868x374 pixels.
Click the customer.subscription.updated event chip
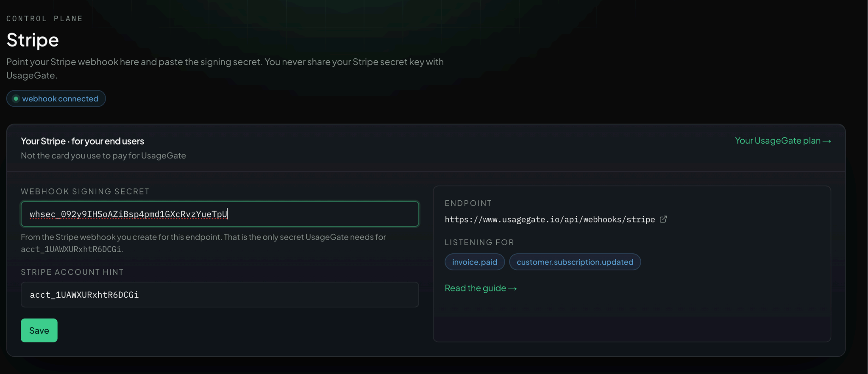point(575,262)
